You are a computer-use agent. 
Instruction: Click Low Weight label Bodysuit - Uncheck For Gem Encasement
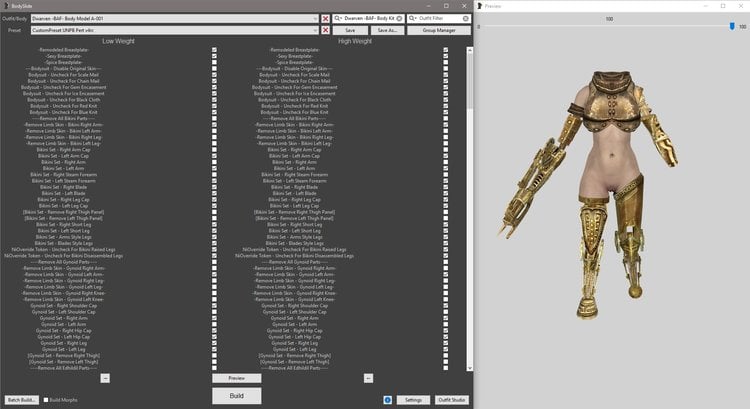tap(64, 88)
